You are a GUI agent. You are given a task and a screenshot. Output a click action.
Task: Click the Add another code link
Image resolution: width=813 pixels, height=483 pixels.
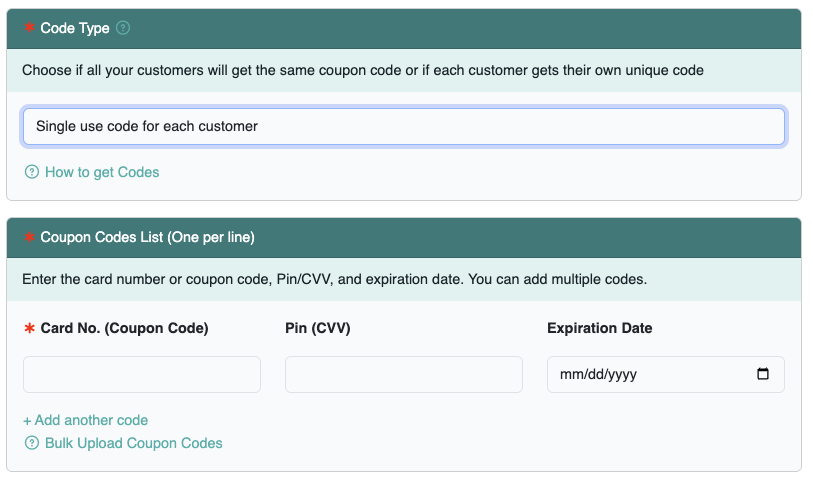(85, 420)
